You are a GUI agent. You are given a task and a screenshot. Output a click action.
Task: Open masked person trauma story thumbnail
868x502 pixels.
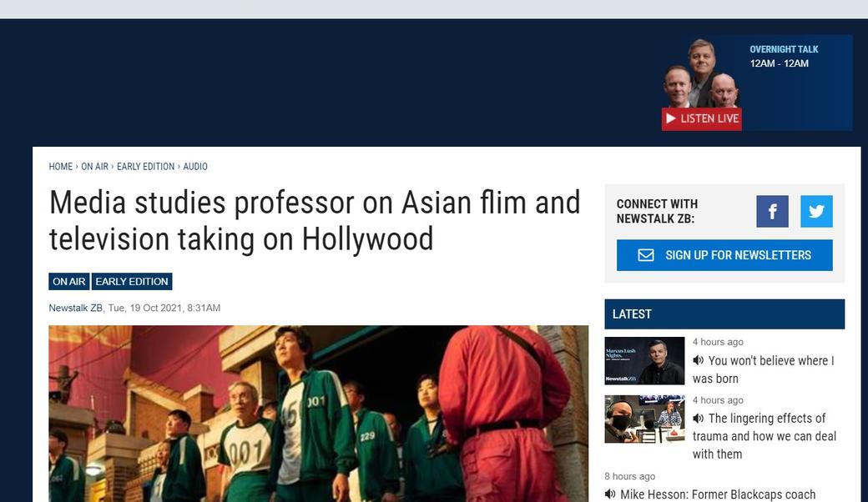644,419
